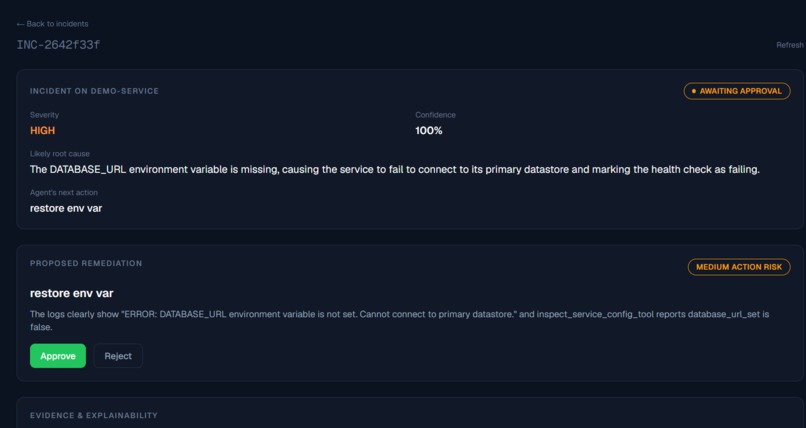Image resolution: width=806 pixels, height=428 pixels.
Task: Click the 100% confidence value
Action: 429,131
